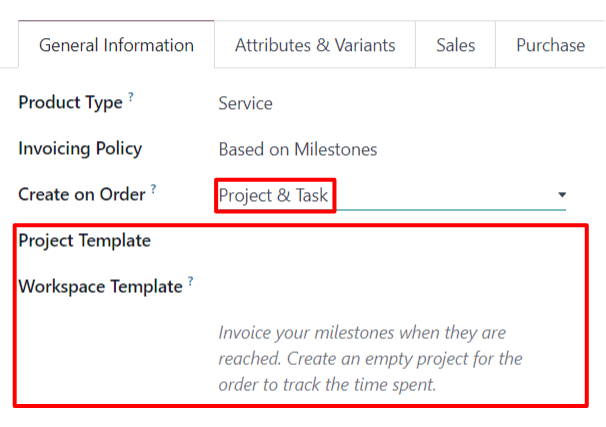Click the Product Type help tooltip icon
Screen dimensions: 606x427
pos(131,97)
